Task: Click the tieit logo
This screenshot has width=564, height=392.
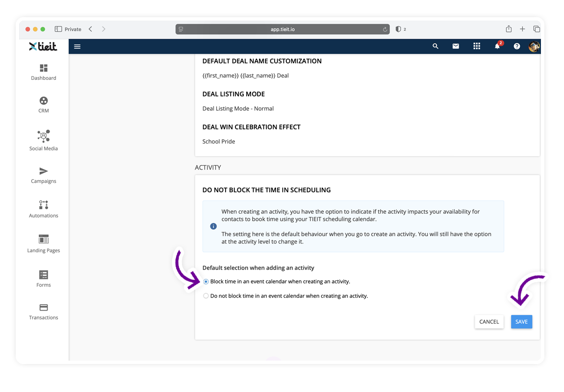Action: [43, 47]
